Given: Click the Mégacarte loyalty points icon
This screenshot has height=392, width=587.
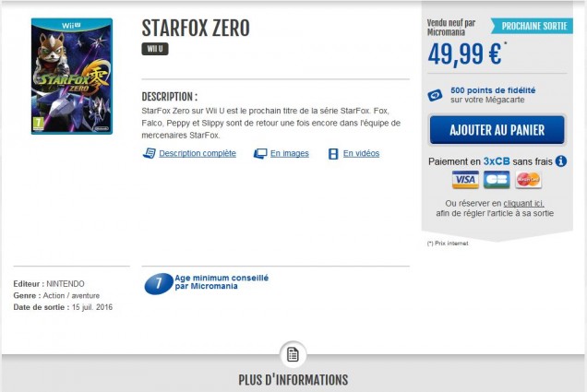Looking at the screenshot, I should coord(435,95).
